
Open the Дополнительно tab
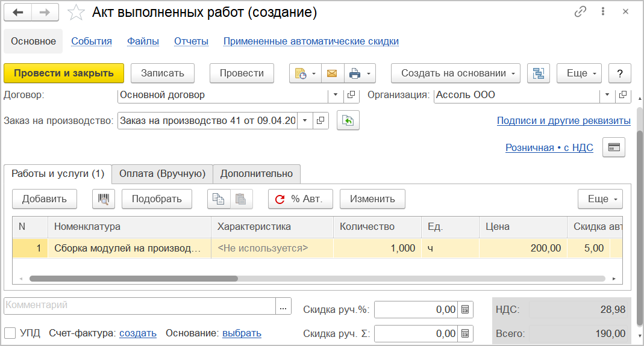point(256,174)
